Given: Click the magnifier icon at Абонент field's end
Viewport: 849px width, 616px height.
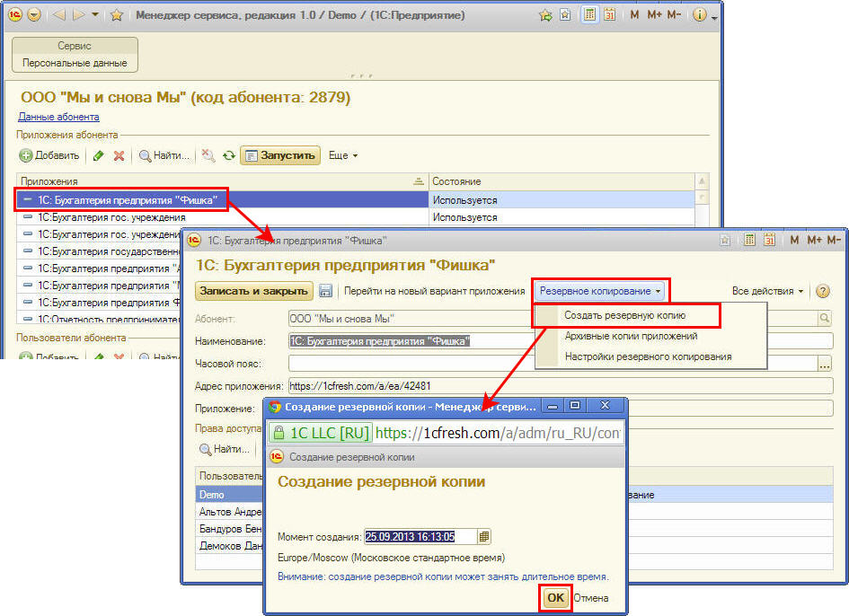Looking at the screenshot, I should point(824,318).
